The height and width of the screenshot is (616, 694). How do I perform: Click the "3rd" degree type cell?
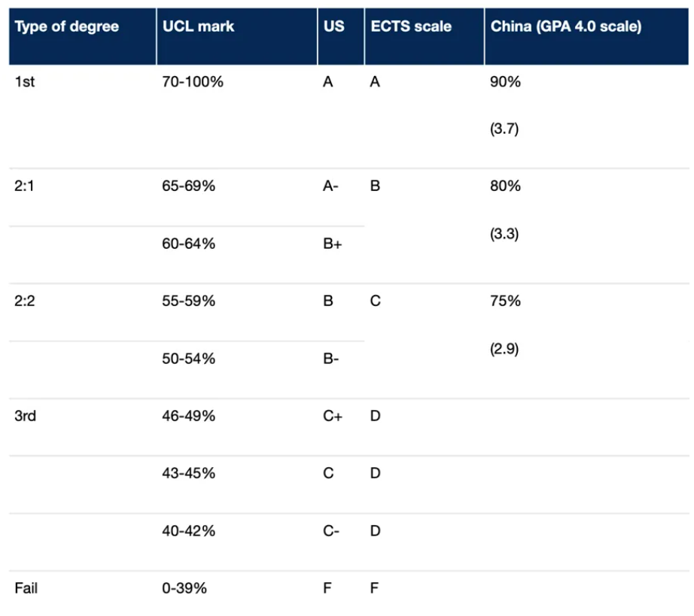25,416
